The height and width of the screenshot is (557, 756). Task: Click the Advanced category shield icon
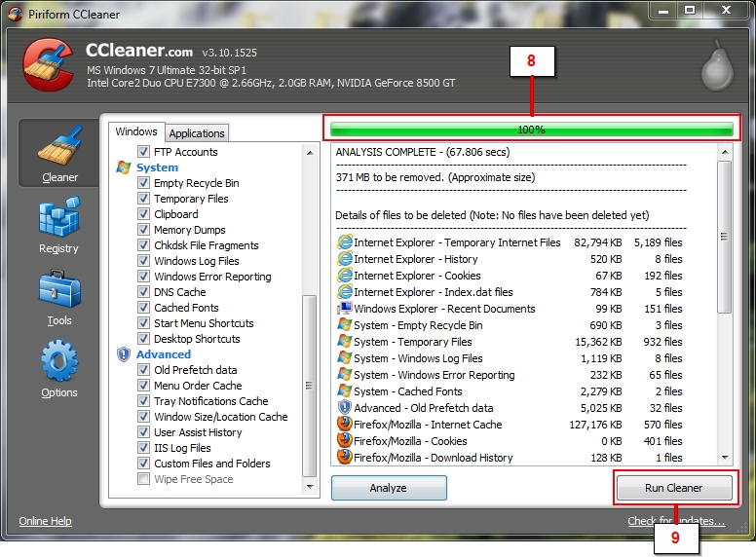point(124,354)
